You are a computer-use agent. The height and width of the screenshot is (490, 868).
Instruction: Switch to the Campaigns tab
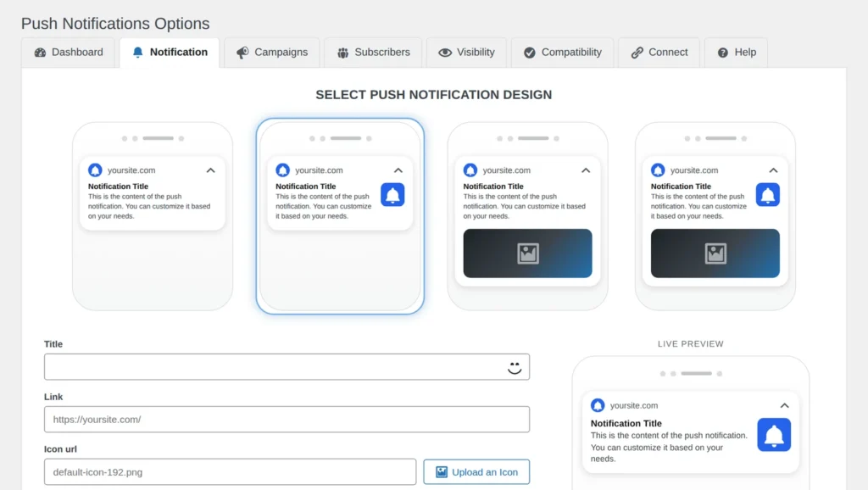272,52
